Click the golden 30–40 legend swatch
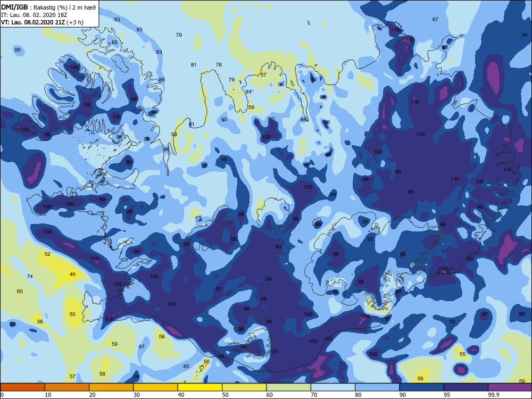532x399 pixels. pos(155,387)
